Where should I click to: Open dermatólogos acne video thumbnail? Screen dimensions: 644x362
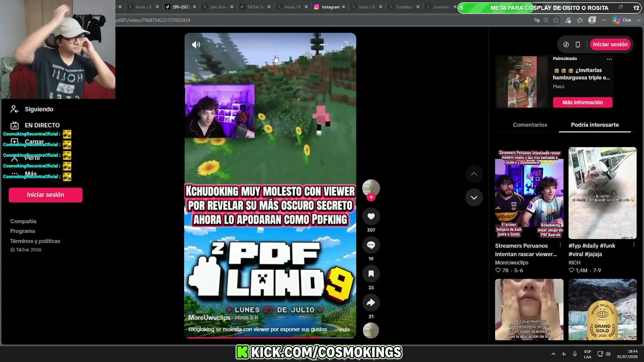[529, 310]
